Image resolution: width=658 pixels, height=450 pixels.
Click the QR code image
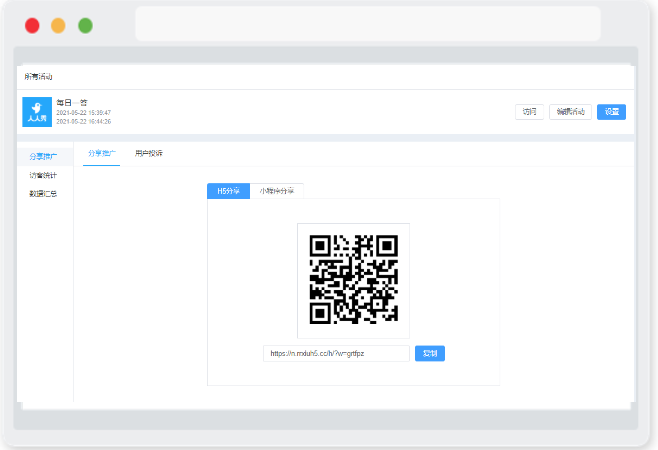(x=353, y=280)
